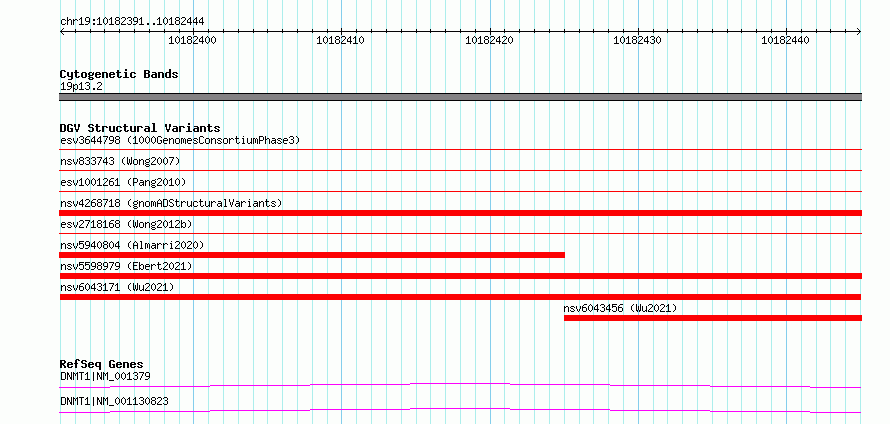Image resolution: width=890 pixels, height=424 pixels.
Task: Open variant nsv5598979 (Ebert2021) label
Action: pos(126,266)
